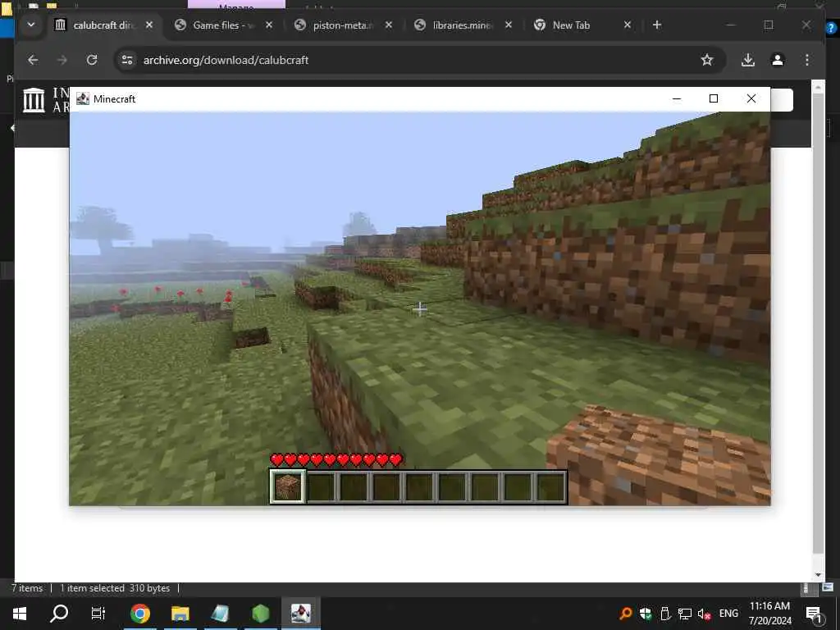This screenshot has width=840, height=630.
Task: View site information icon in address bar
Action: [127, 60]
